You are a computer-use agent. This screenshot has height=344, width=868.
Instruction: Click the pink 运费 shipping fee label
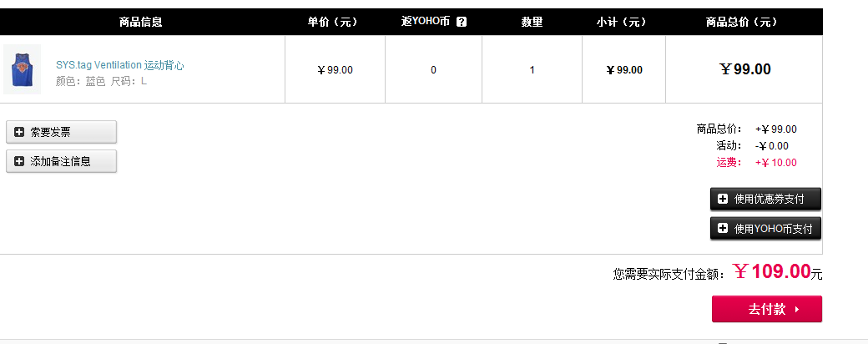(x=729, y=162)
